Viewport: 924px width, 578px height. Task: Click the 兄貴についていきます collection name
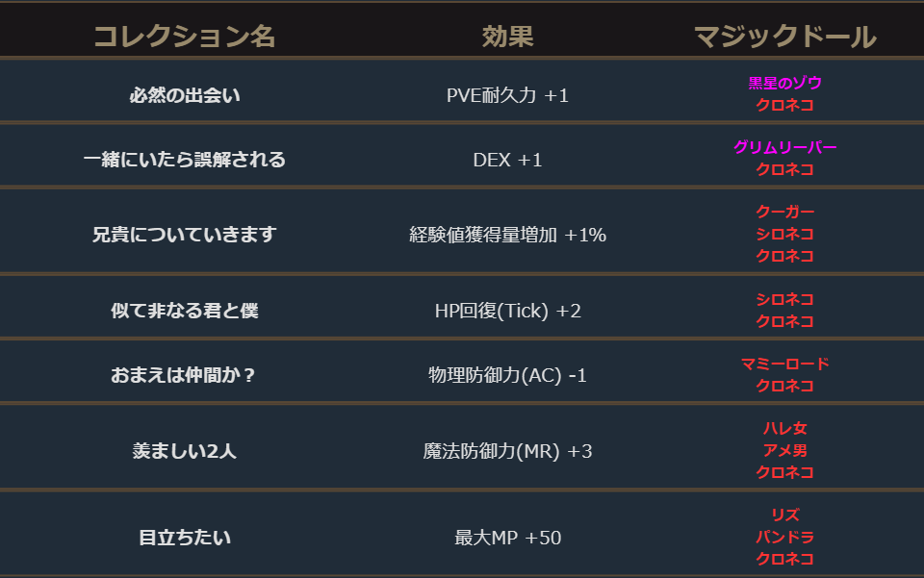(x=184, y=234)
